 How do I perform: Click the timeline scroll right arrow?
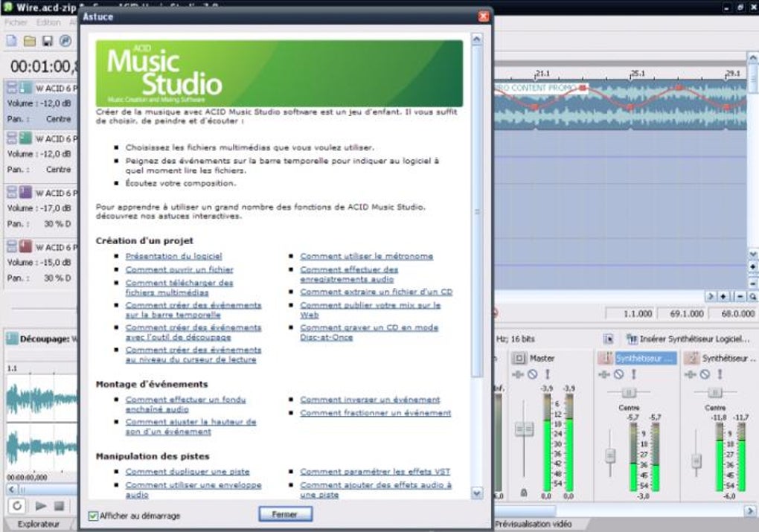(711, 297)
